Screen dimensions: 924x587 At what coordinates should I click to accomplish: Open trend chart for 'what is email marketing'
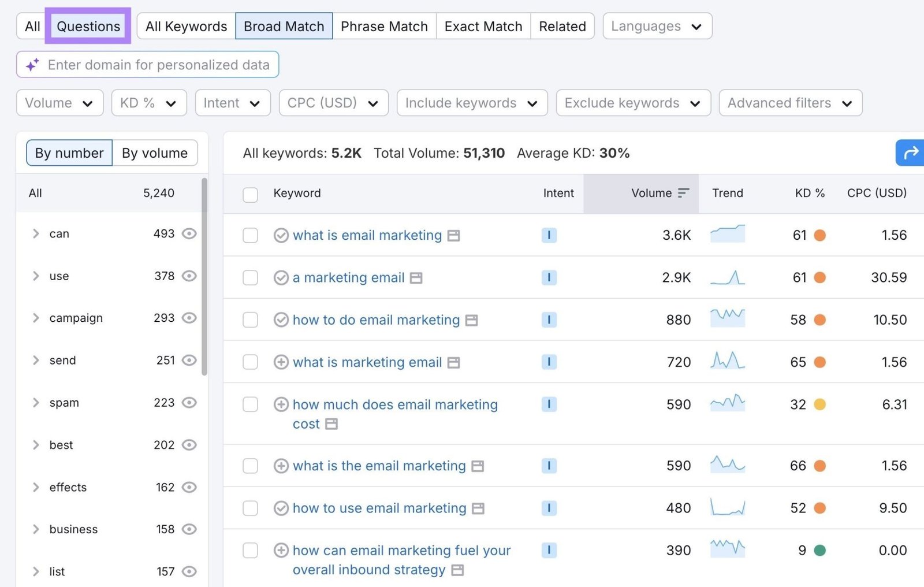point(728,233)
